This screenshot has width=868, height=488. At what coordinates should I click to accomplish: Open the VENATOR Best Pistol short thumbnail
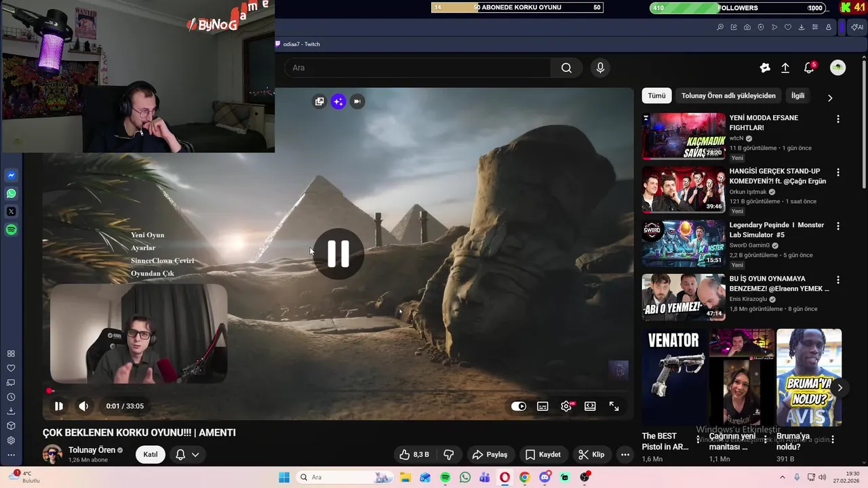click(x=673, y=378)
